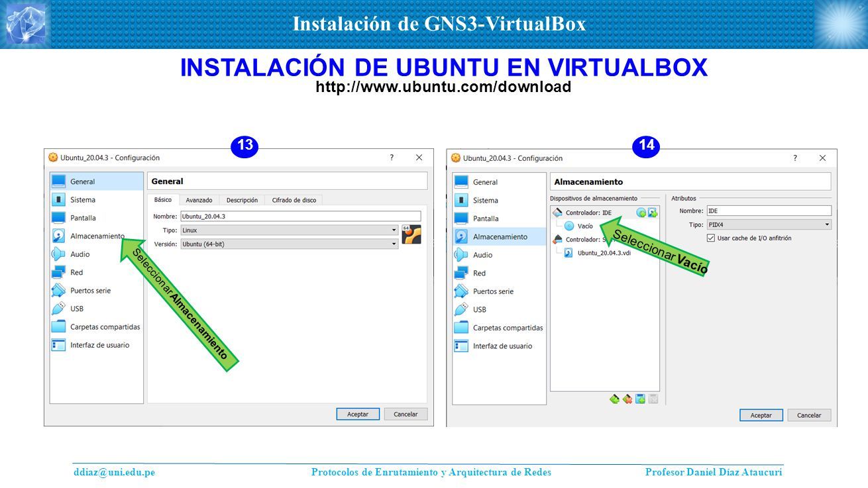The height and width of the screenshot is (488, 868).
Task: Click Cancelar in the left General window
Action: 406,414
